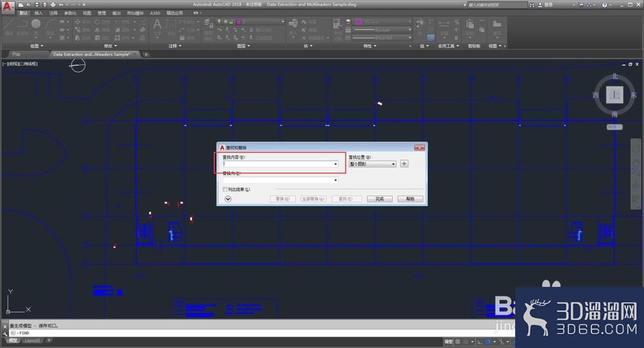Click the Save icon in quick access toolbar
The image size is (644, 348).
pos(37,5)
